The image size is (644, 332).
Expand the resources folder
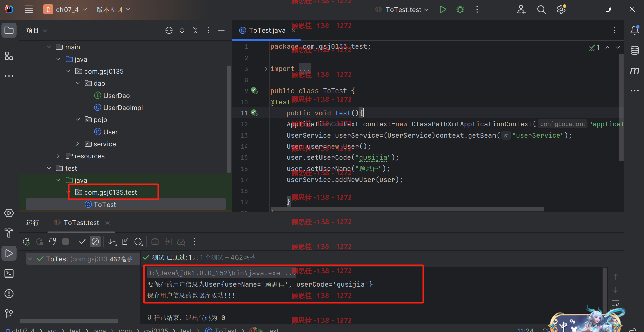pyautogui.click(x=58, y=156)
